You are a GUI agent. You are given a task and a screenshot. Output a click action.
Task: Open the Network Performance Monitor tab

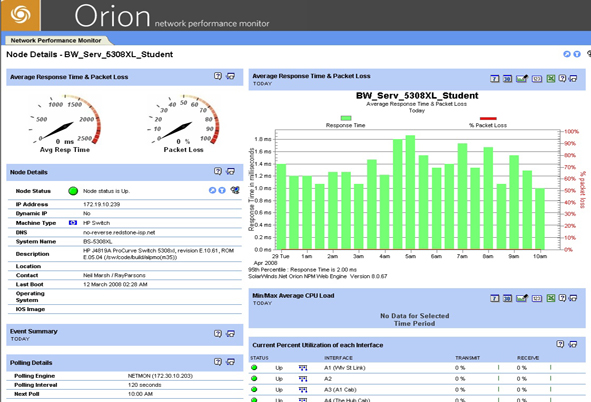point(56,40)
